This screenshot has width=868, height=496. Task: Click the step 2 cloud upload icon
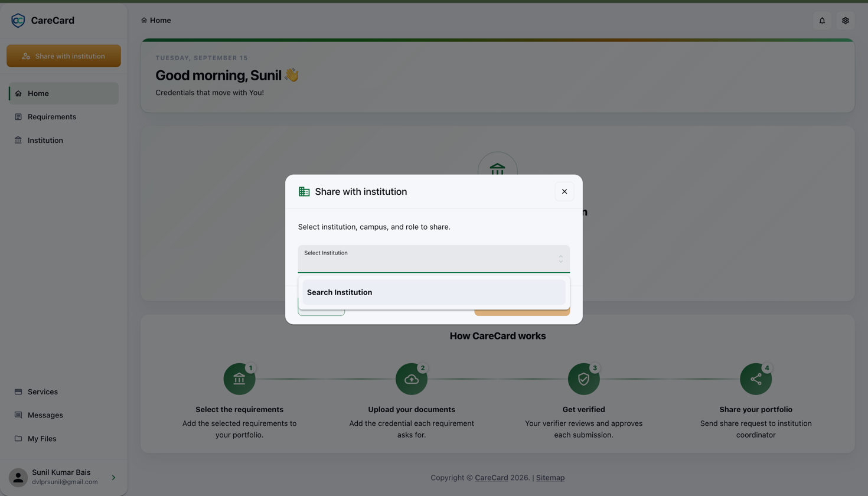pos(412,379)
